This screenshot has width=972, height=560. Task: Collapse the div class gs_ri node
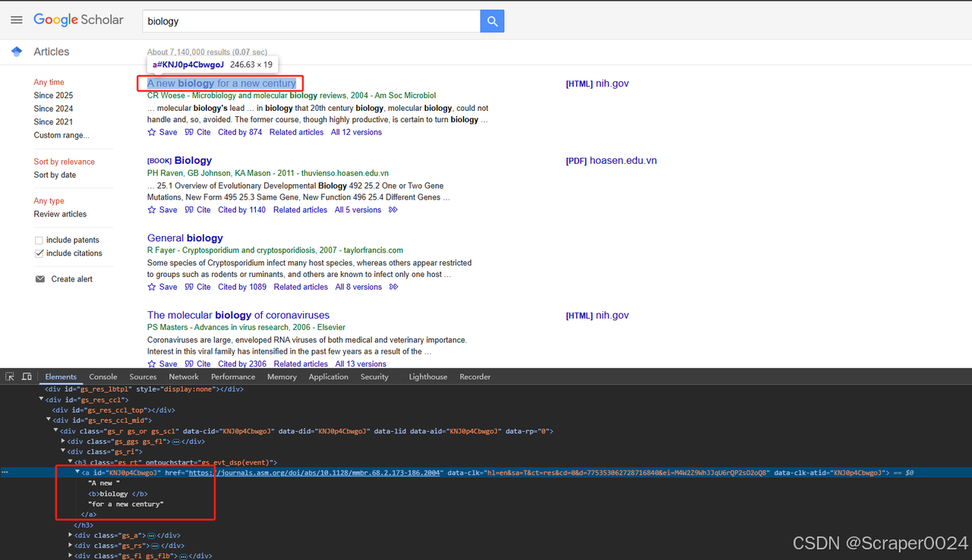click(x=64, y=451)
